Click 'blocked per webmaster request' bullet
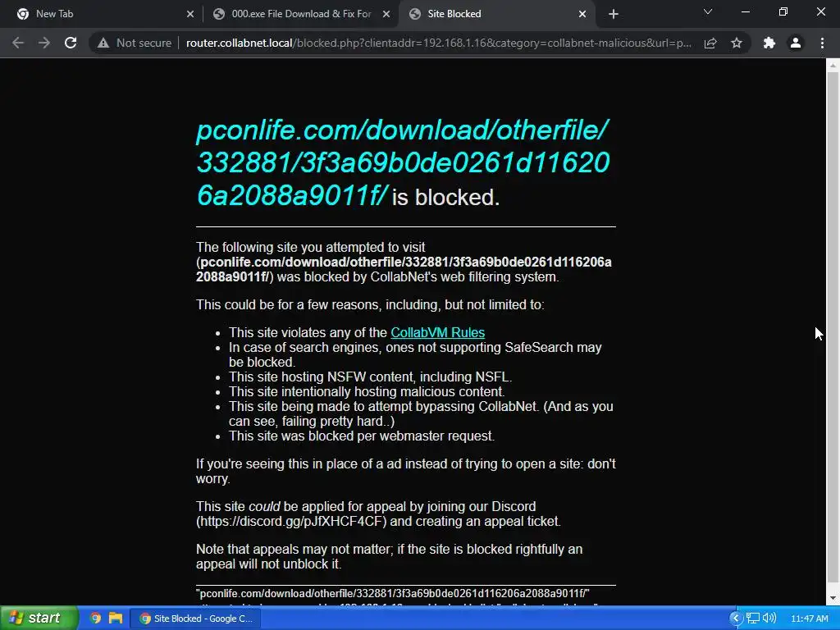 click(x=362, y=436)
